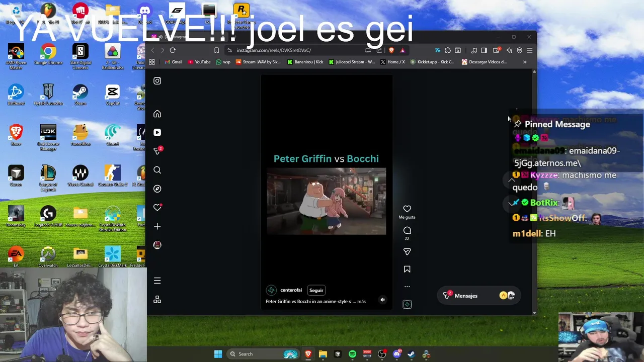Open Discord from the taskbar

click(x=396, y=354)
